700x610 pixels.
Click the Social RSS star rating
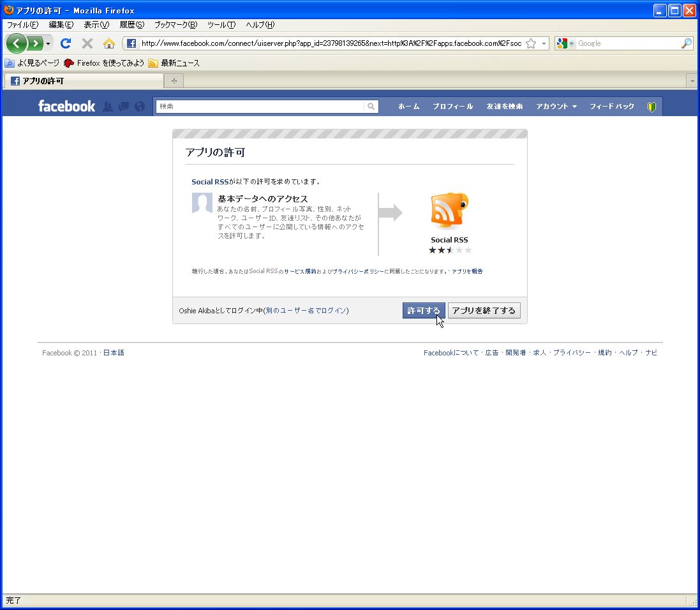tap(450, 250)
